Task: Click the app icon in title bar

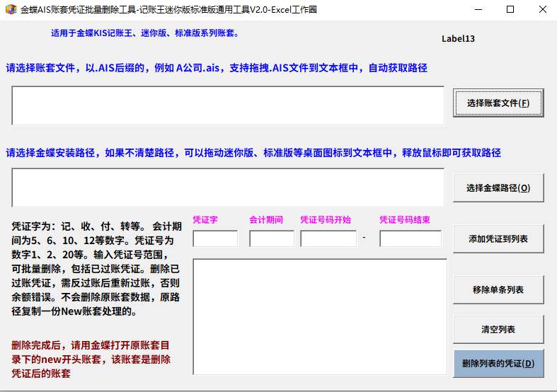Action: (x=11, y=9)
